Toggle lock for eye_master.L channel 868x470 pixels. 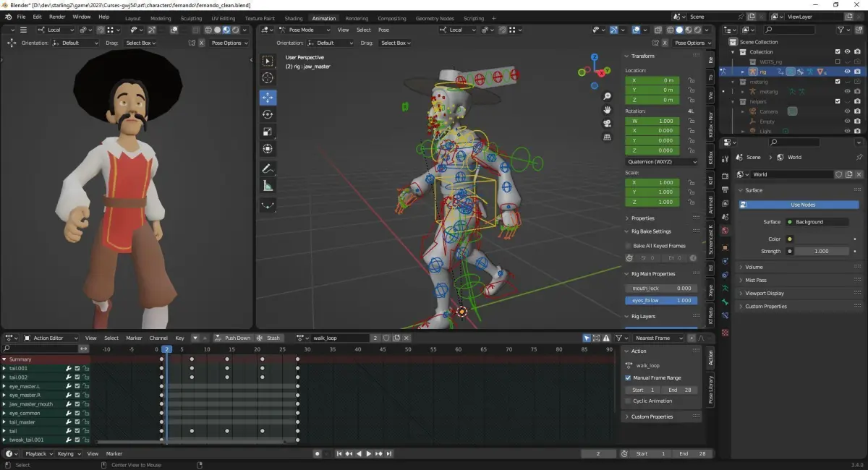(86, 386)
